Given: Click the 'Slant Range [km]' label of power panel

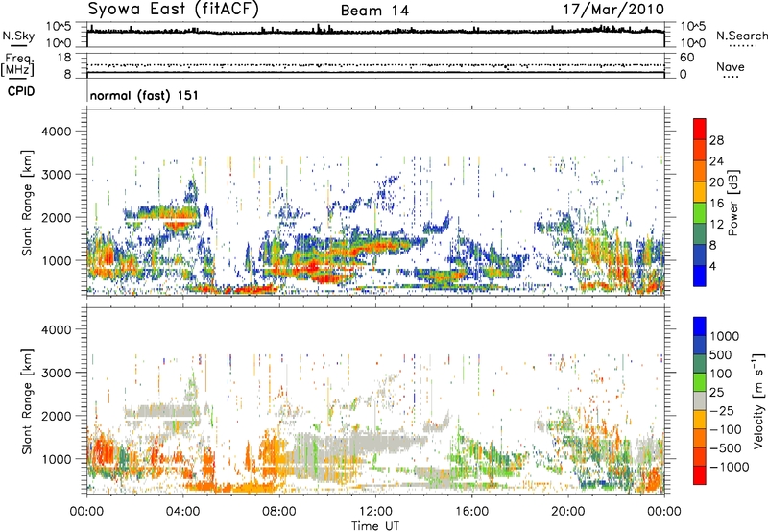Looking at the screenshot, I should [x=28, y=203].
